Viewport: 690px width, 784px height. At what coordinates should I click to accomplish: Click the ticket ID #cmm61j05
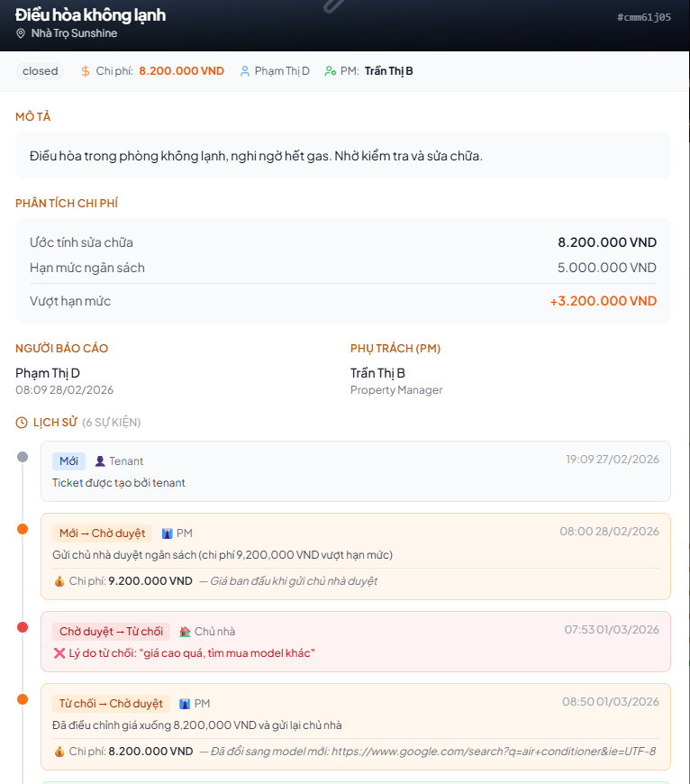click(x=643, y=17)
